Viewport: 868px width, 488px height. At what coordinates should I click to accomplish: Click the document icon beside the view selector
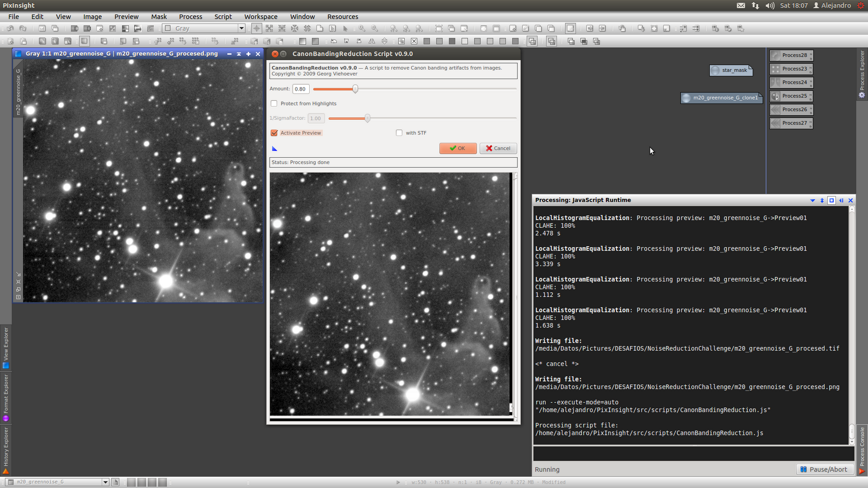point(115,482)
